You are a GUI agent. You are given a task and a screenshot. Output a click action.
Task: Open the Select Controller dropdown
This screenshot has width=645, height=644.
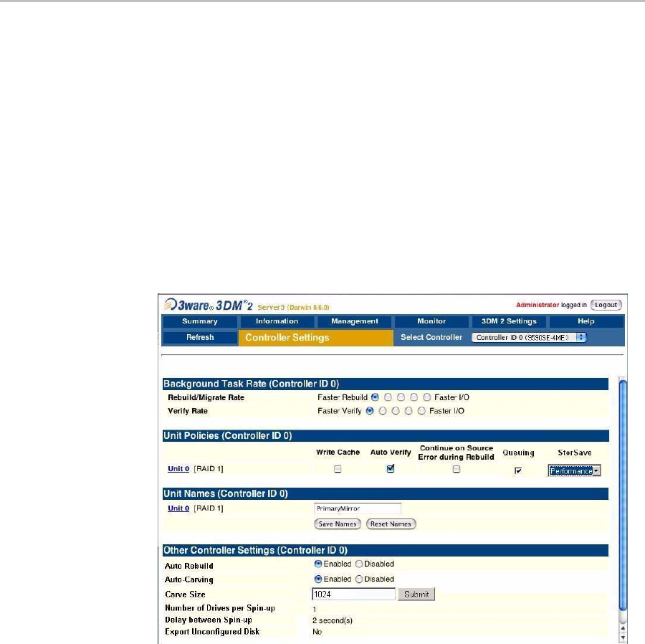point(529,338)
